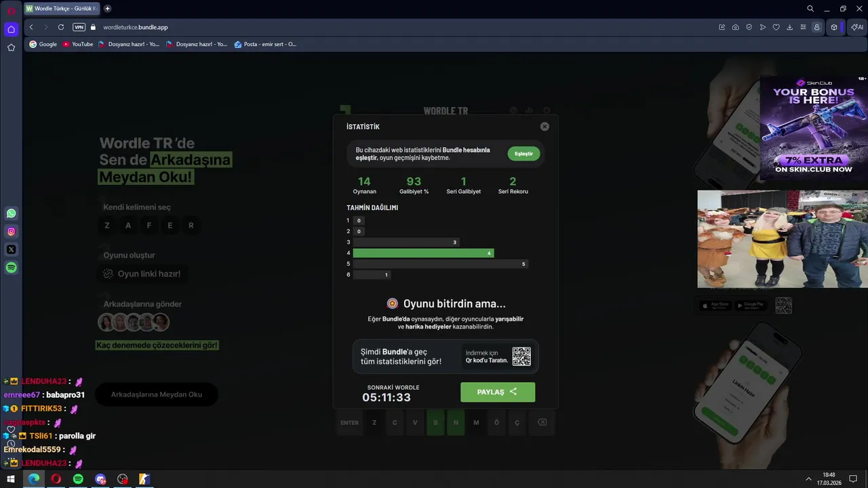The image size is (868, 488).
Task: Open Spotify from the taskbar
Action: [x=78, y=479]
